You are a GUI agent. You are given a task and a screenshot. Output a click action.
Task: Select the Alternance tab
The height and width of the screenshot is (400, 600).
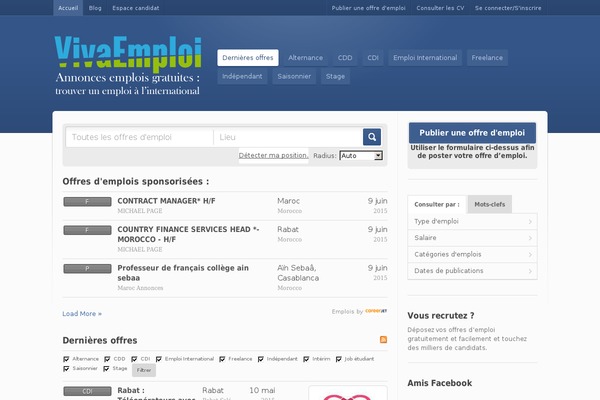305,57
